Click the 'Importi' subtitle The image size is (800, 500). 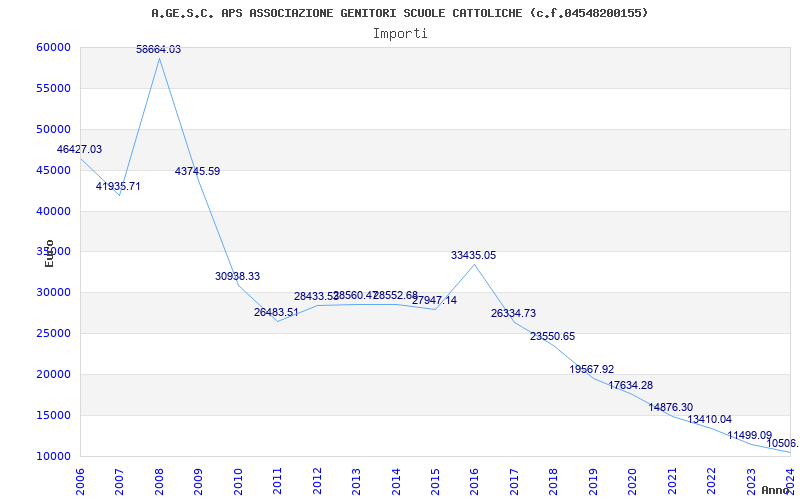(x=400, y=34)
